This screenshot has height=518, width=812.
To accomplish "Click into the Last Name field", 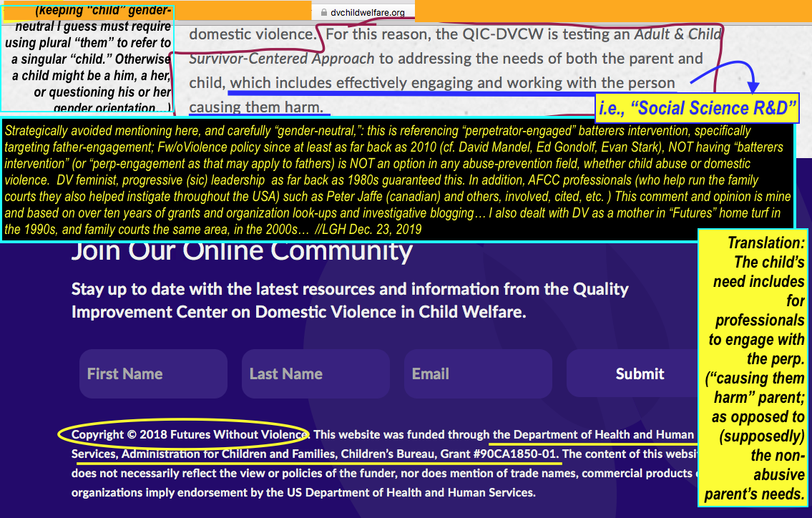I will (x=315, y=373).
